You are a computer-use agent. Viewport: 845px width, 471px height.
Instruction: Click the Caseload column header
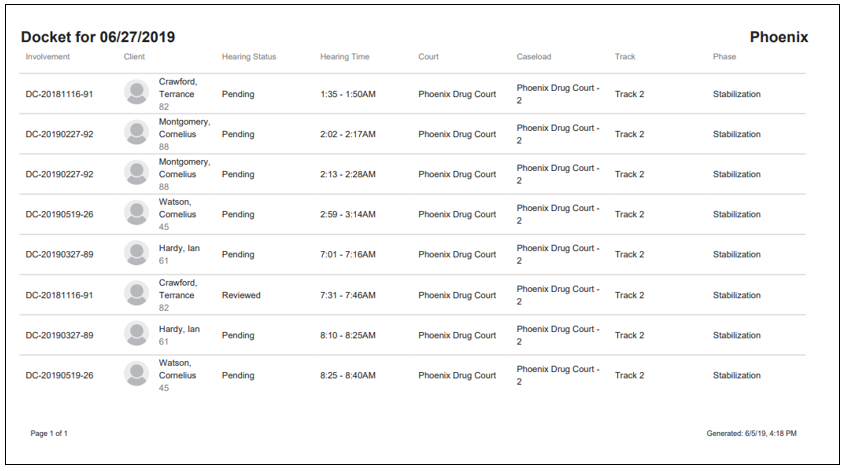[x=534, y=57]
